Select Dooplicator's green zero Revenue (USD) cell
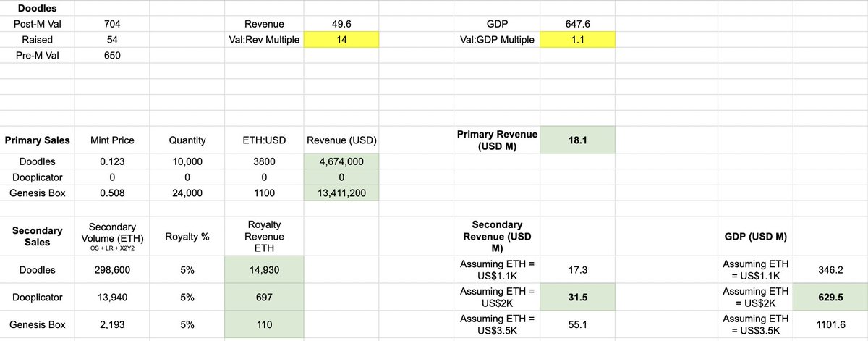This screenshot has width=868, height=341. tap(341, 177)
